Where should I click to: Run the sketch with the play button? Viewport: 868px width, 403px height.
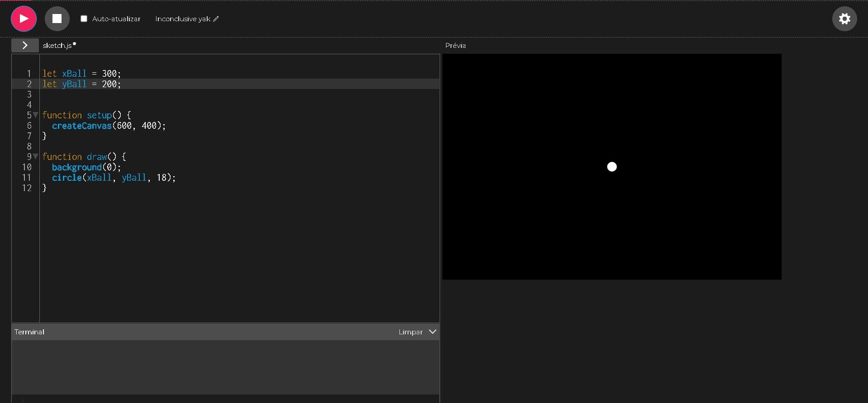[24, 19]
